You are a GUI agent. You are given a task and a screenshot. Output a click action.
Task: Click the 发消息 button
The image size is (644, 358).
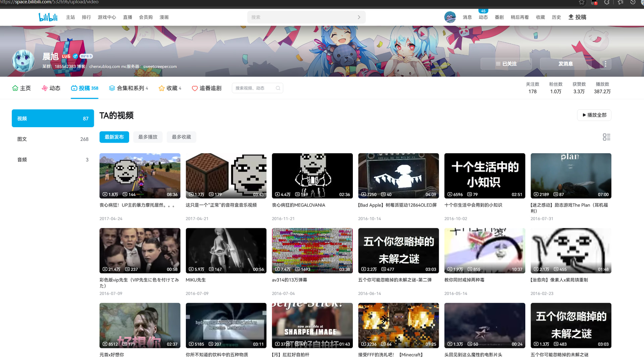[566, 64]
